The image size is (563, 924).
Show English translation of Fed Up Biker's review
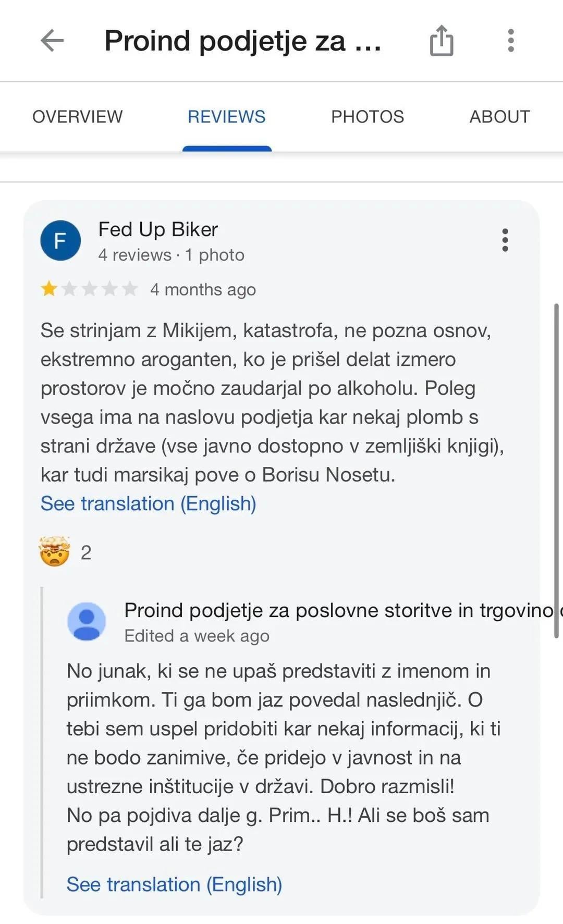[149, 504]
